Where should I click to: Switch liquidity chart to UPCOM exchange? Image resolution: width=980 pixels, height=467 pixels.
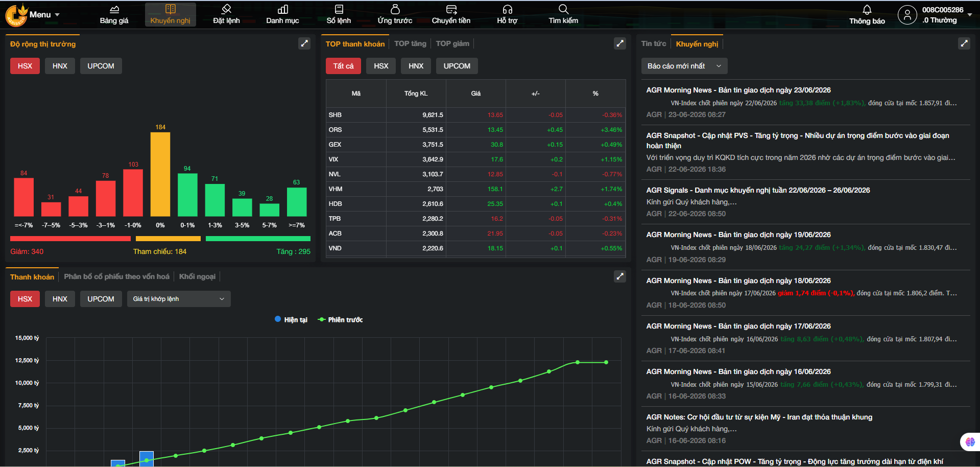[x=101, y=299]
